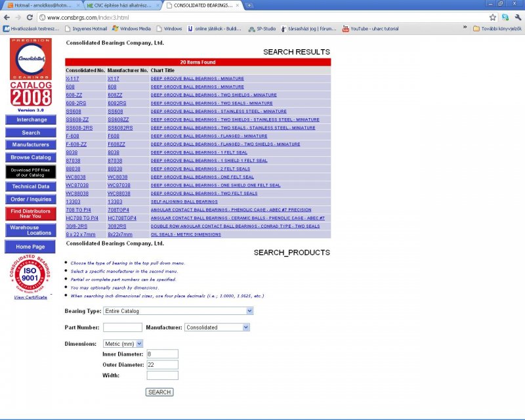
Task: Click the ISO 9001 certification badge
Action: (30, 274)
